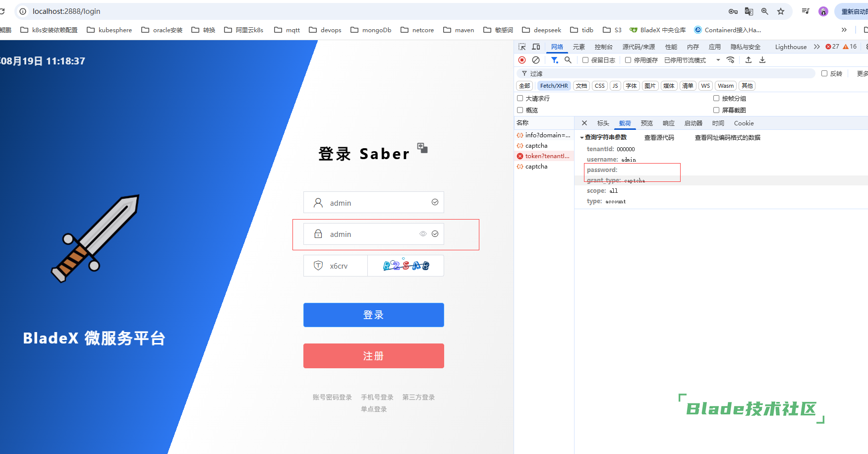
Task: Open the Headers (标头) request tab
Action: click(603, 123)
